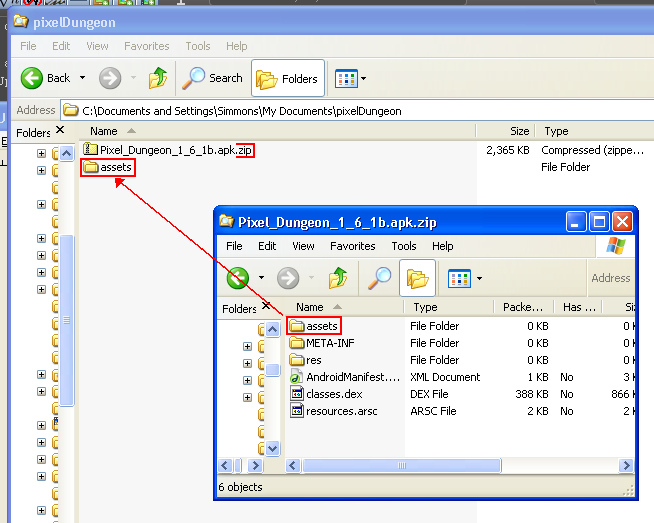Select META-INF folder in zip window
654x523 pixels.
(x=322, y=343)
